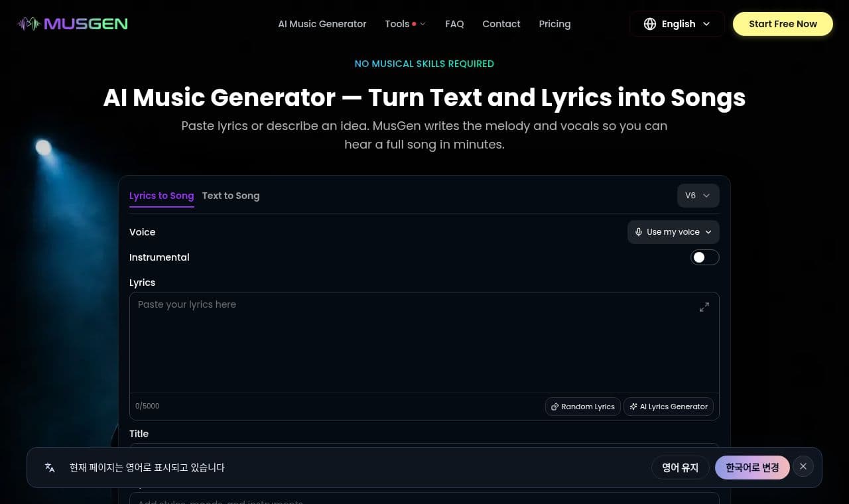The image size is (849, 504).
Task: Click the 0/5000 character counter
Action: [x=147, y=406]
